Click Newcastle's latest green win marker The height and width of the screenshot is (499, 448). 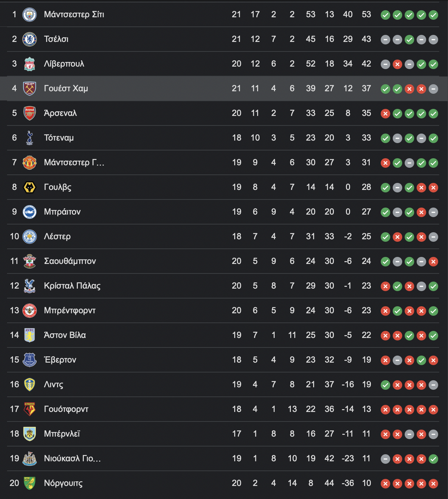(x=433, y=459)
